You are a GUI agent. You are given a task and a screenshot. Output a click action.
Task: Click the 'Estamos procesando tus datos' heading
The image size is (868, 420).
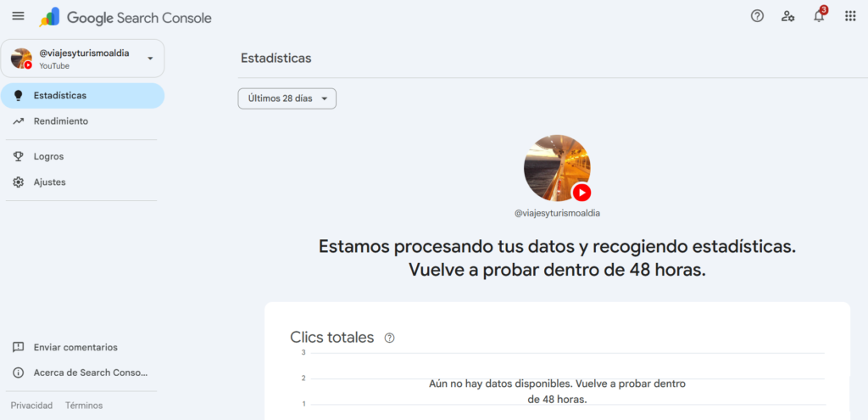click(558, 258)
